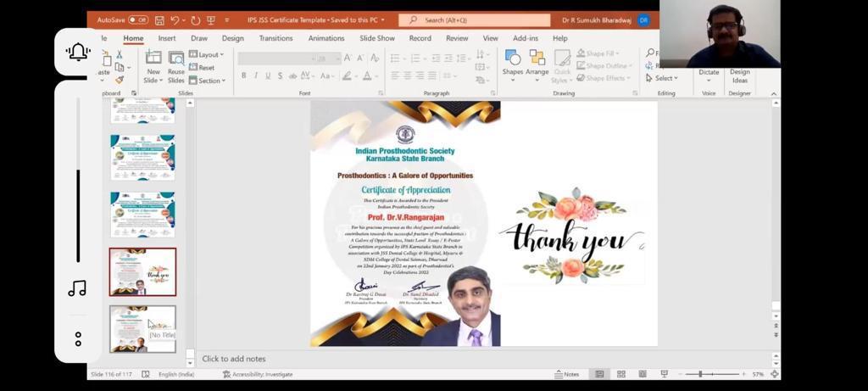The height and width of the screenshot is (391, 868).
Task: Click Decrease Font Size icon
Action: pyautogui.click(x=360, y=59)
